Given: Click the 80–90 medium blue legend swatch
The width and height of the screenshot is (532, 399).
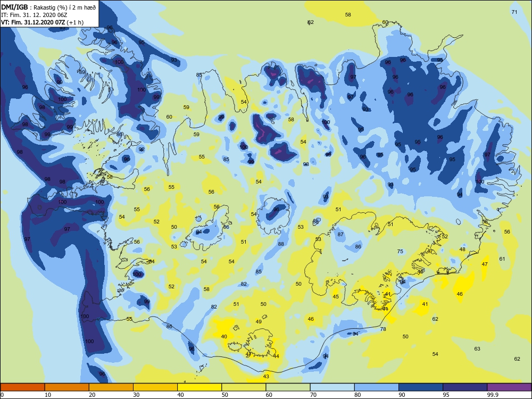Looking at the screenshot, I should click(x=377, y=387).
